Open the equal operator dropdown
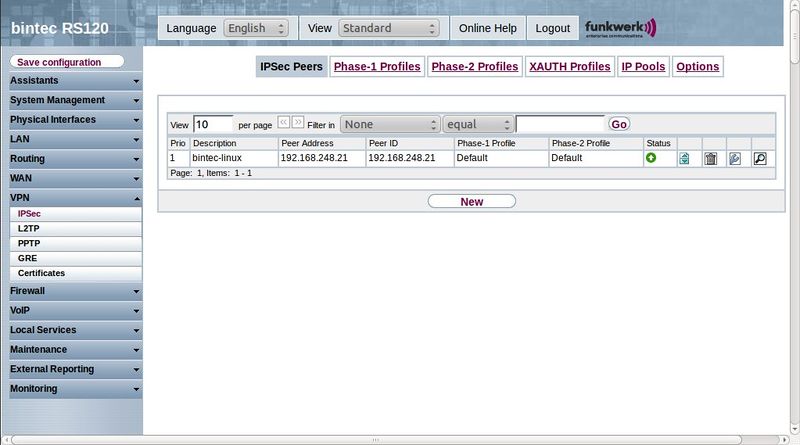800x445 pixels. pyautogui.click(x=478, y=124)
